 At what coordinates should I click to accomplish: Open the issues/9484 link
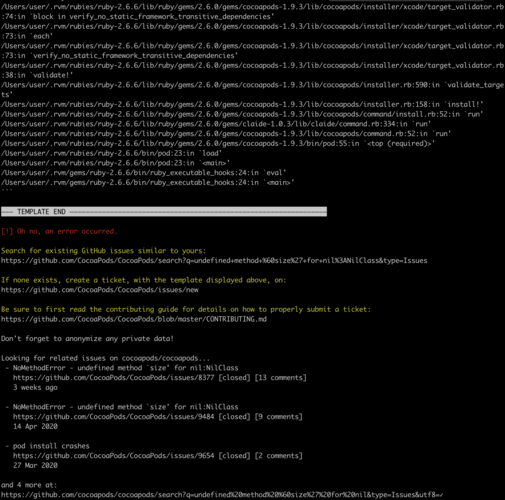coord(113,417)
